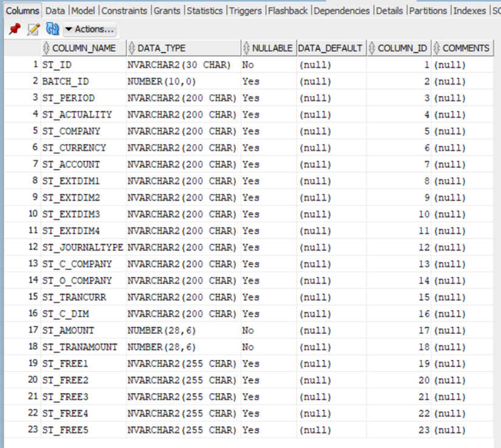Click sort icon beside COLUMN_ID header
The height and width of the screenshot is (448, 501).
371,48
